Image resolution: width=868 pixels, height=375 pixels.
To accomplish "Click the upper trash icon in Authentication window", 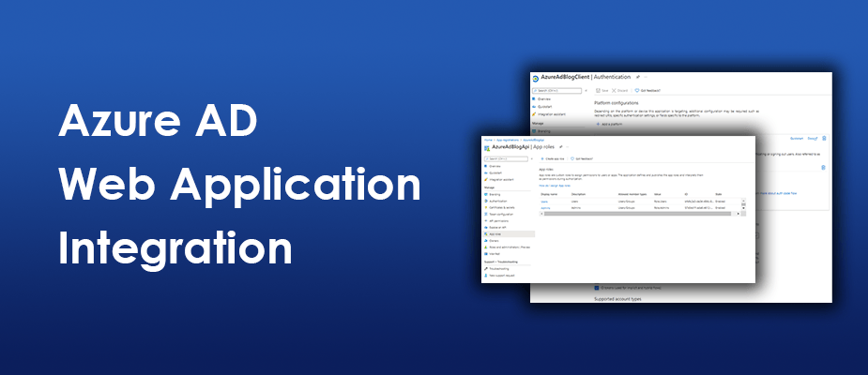I will pos(824,138).
